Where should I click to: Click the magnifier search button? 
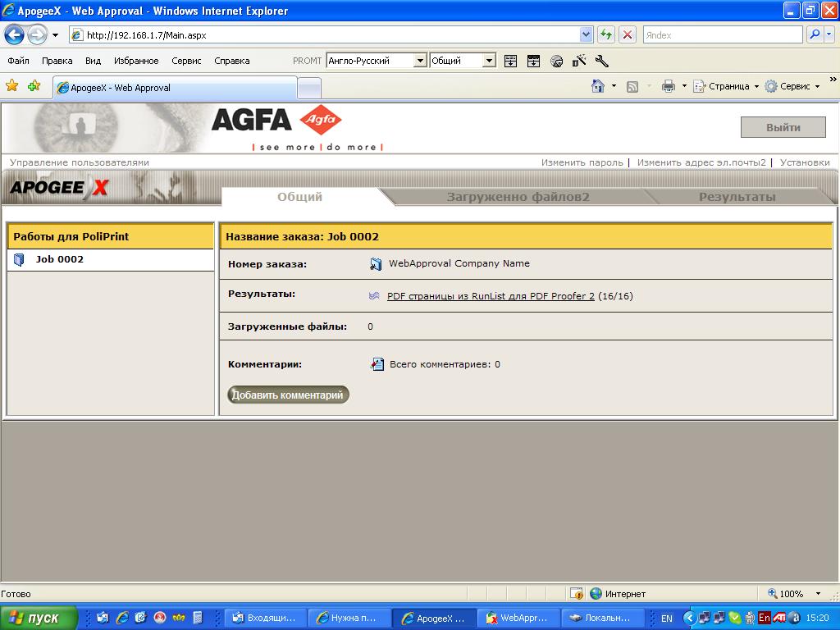(x=815, y=35)
